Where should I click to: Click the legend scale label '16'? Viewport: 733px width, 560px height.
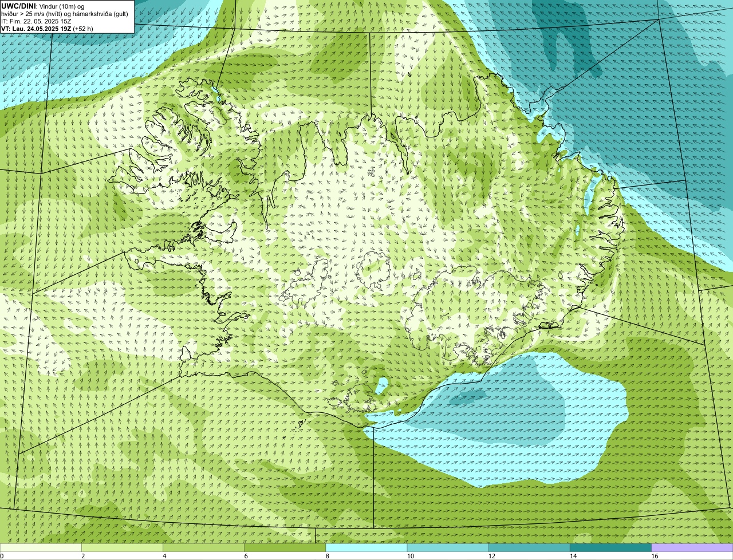pos(655,556)
